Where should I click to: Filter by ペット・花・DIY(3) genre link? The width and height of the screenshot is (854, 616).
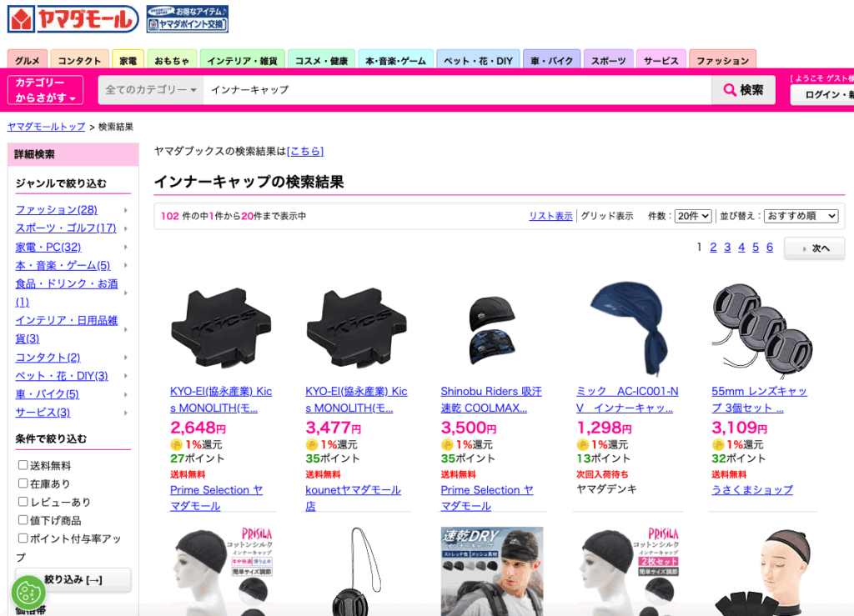point(62,375)
